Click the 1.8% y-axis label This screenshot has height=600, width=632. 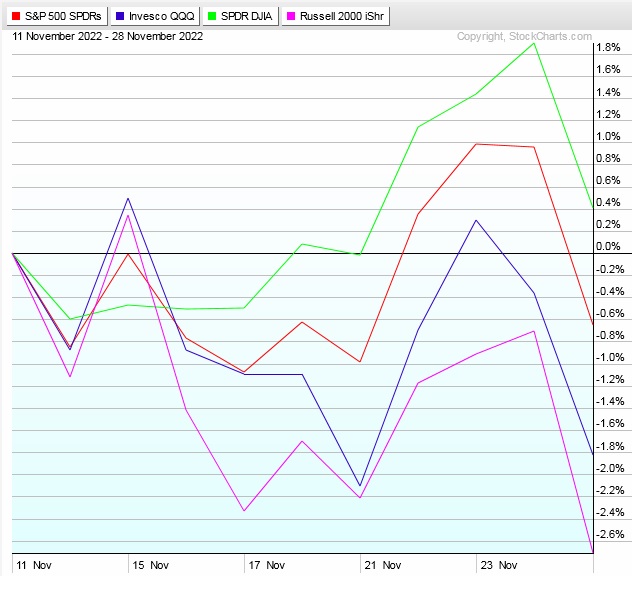point(608,48)
